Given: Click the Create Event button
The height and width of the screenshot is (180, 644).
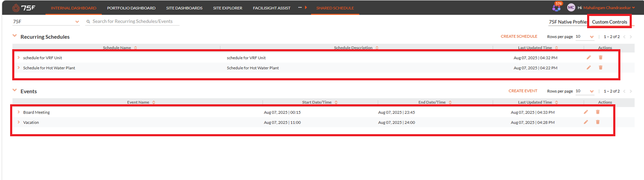Looking at the screenshot, I should 523,91.
